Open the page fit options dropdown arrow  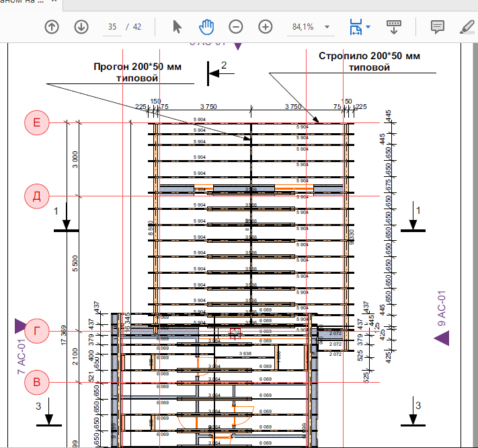[368, 27]
